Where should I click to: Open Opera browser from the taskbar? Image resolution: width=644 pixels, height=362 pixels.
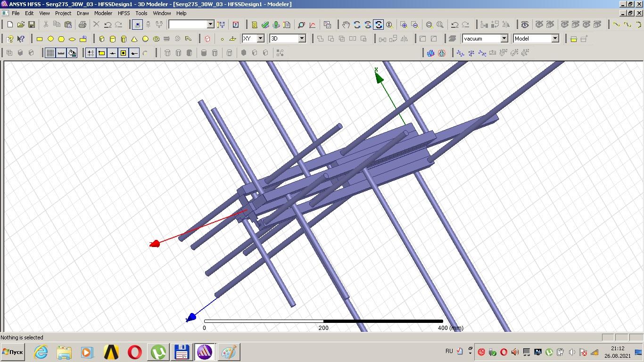tap(135, 352)
